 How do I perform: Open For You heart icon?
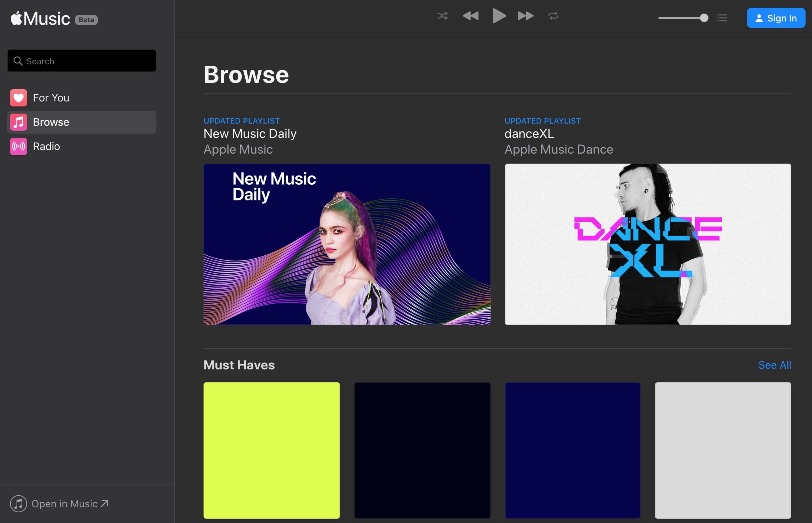click(19, 98)
